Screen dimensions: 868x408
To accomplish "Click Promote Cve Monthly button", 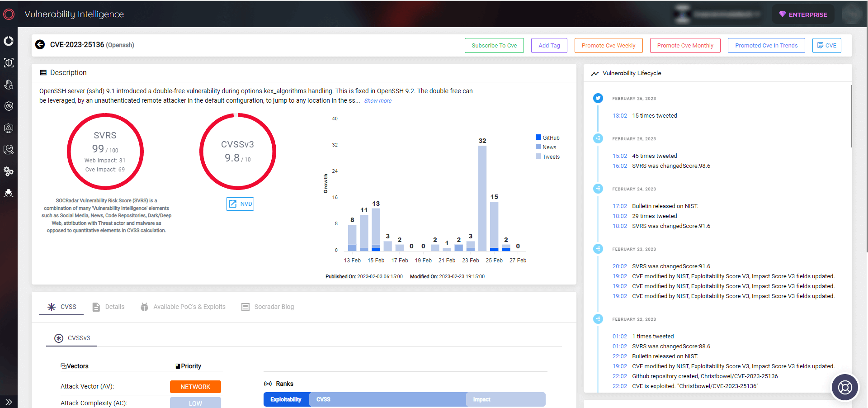I will tap(685, 45).
